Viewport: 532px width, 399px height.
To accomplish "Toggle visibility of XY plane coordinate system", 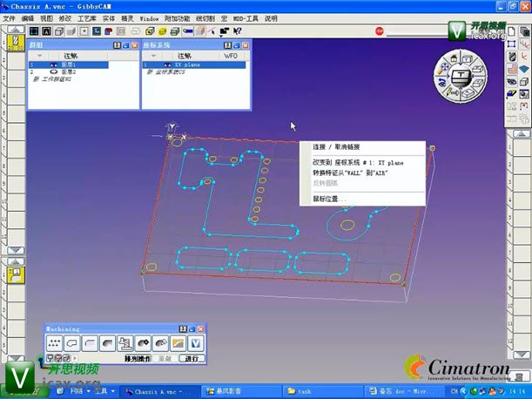I will (x=167, y=65).
